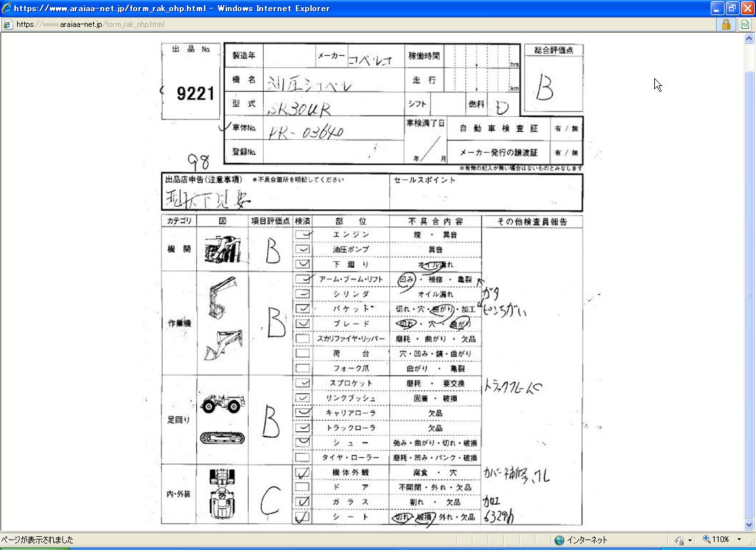Click the scroll up arrow of vertical scrollbar

tap(749, 39)
